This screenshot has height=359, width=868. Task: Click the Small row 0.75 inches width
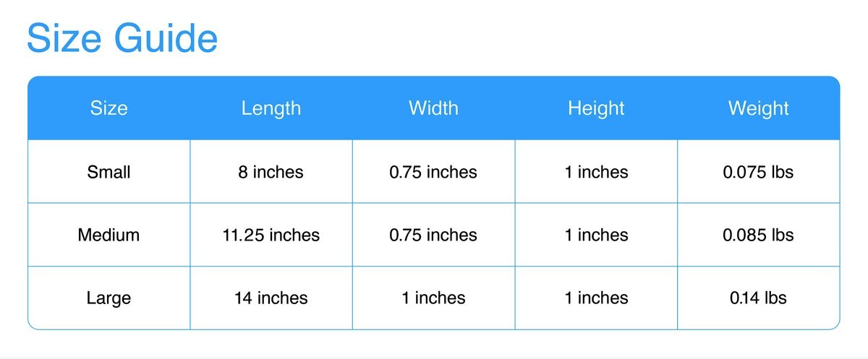[x=433, y=172]
